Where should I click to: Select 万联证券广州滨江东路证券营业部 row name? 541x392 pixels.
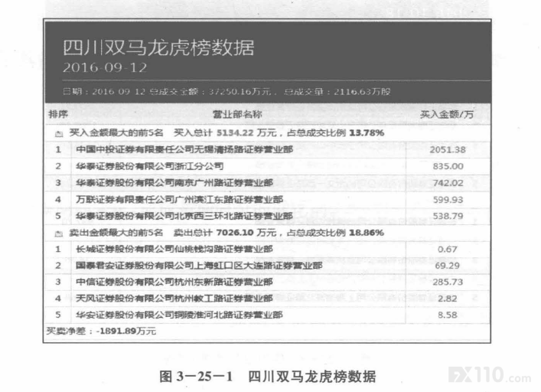(x=179, y=200)
